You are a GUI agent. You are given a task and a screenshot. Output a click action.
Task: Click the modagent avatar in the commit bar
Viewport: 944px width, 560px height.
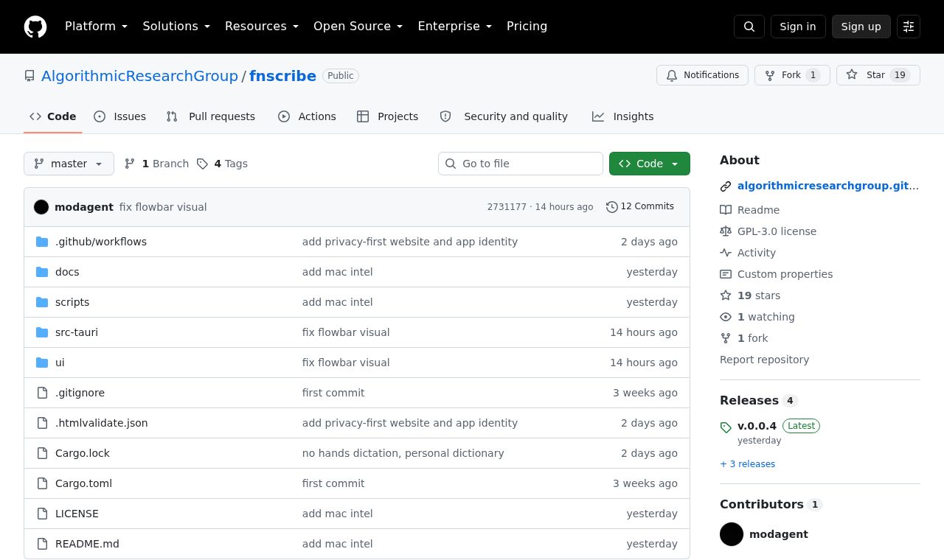41,207
